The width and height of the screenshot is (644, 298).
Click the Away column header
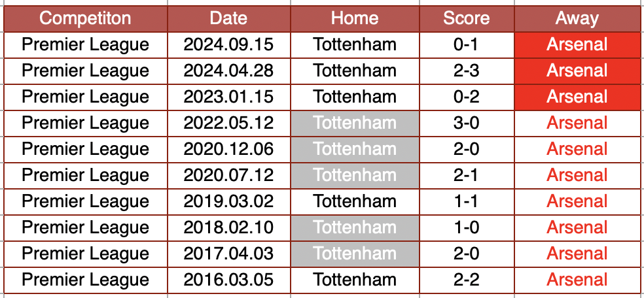pos(577,18)
